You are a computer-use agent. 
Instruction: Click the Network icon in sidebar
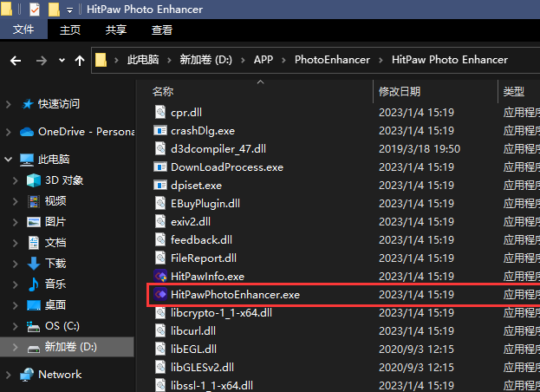27,375
